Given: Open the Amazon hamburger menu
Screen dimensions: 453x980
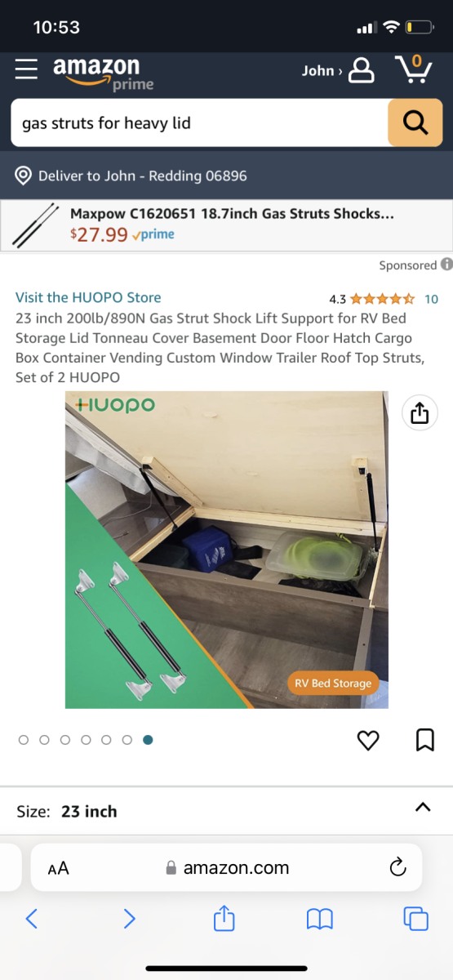Looking at the screenshot, I should (x=26, y=69).
